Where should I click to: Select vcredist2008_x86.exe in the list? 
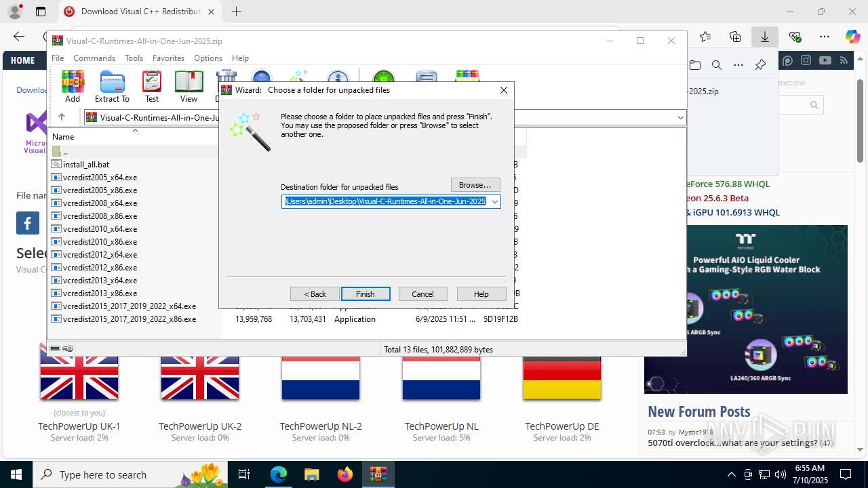[x=100, y=216]
